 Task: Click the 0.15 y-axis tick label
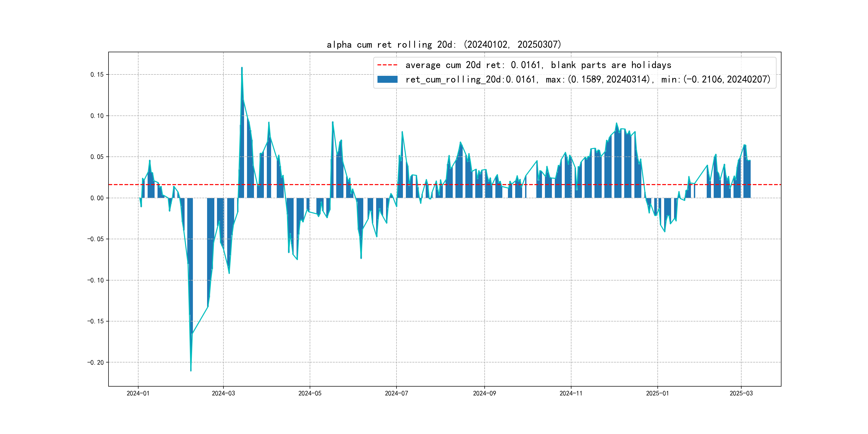(x=97, y=74)
